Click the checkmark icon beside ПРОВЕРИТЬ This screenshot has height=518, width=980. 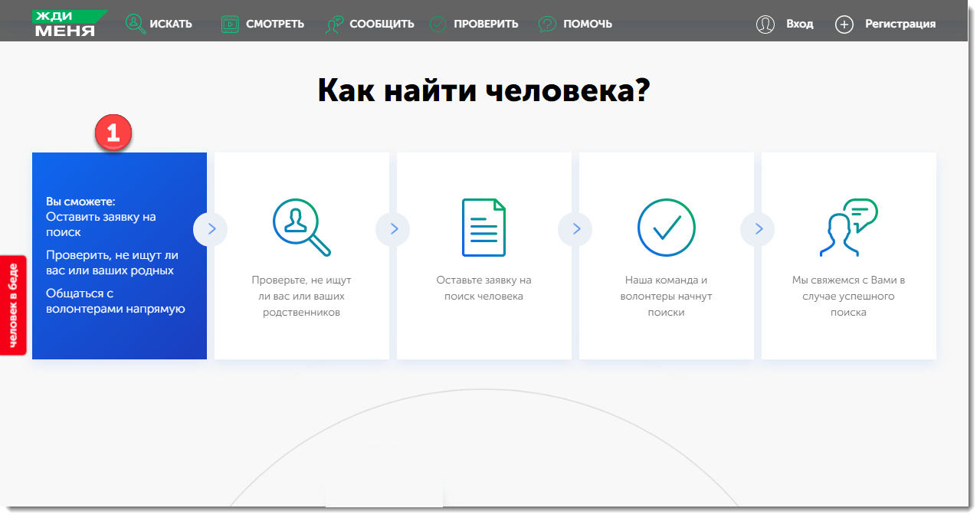438,24
